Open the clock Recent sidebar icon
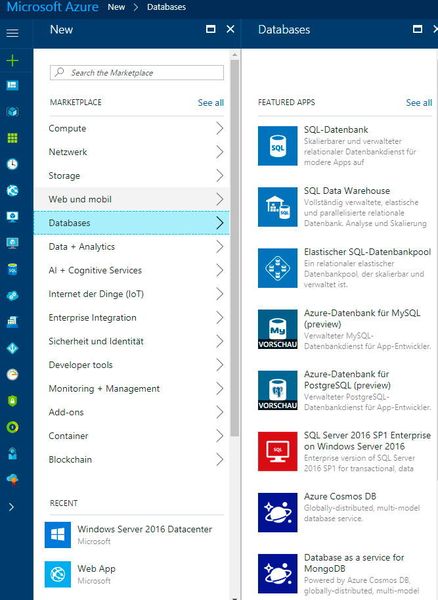 tap(12, 164)
